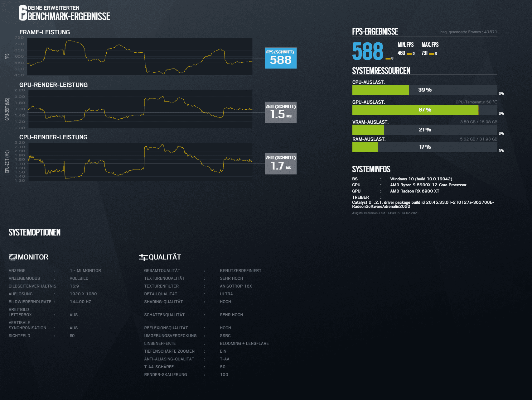Click the '144.00 HZ' Bildwiederholrate value
The image size is (532, 400).
point(80,302)
